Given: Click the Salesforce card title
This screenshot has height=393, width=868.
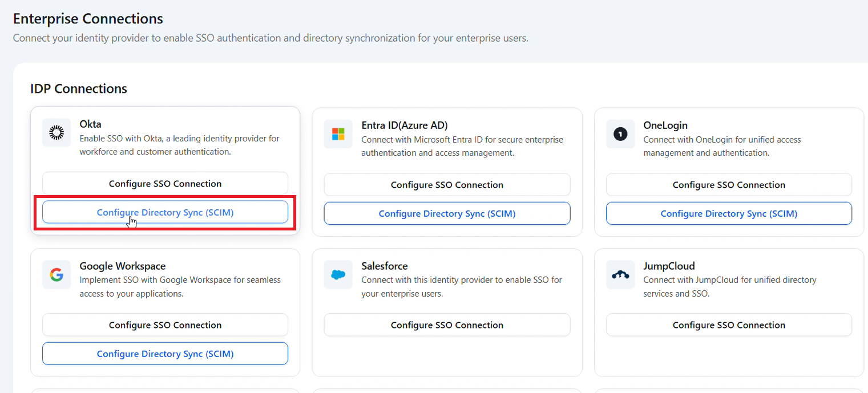Looking at the screenshot, I should pyautogui.click(x=385, y=266).
